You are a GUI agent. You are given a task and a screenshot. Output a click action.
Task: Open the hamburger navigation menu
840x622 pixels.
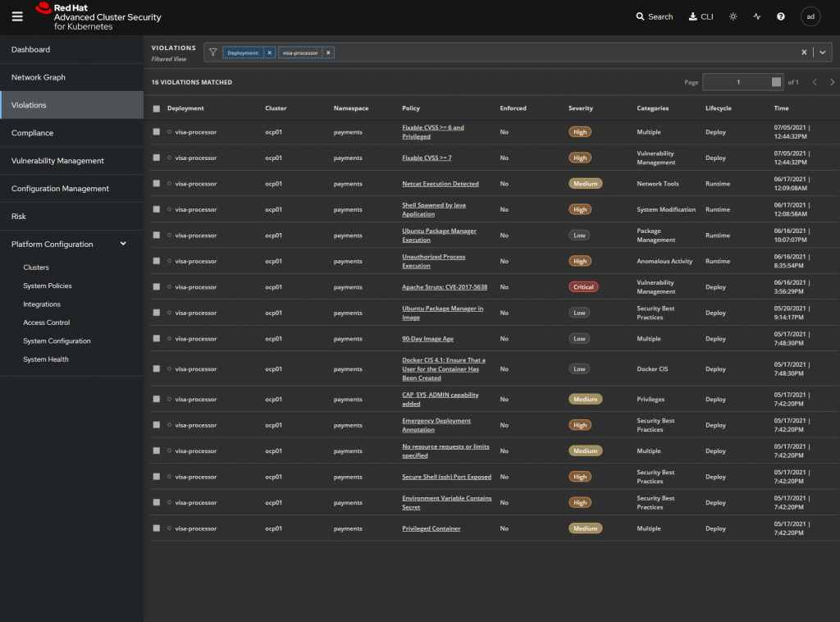17,16
